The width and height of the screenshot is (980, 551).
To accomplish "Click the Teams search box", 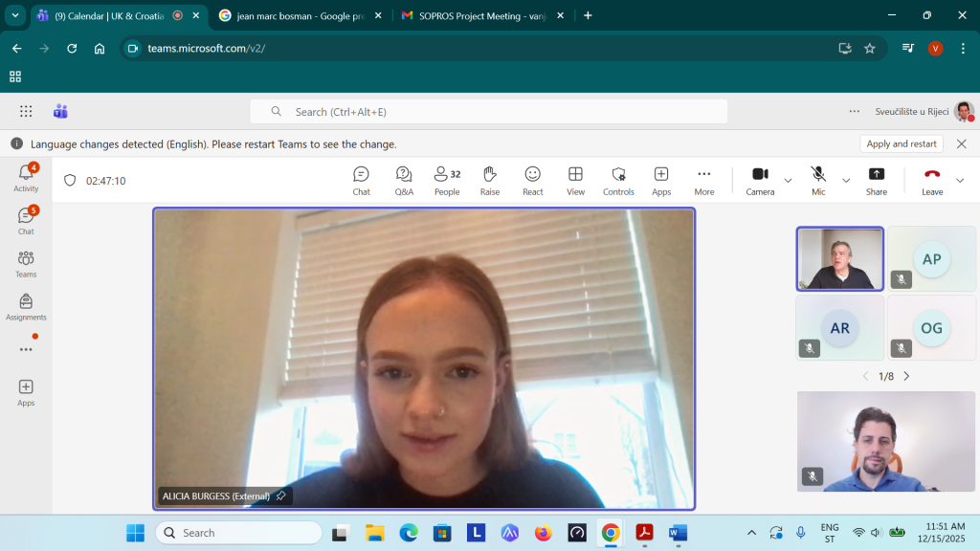I will click(x=488, y=112).
